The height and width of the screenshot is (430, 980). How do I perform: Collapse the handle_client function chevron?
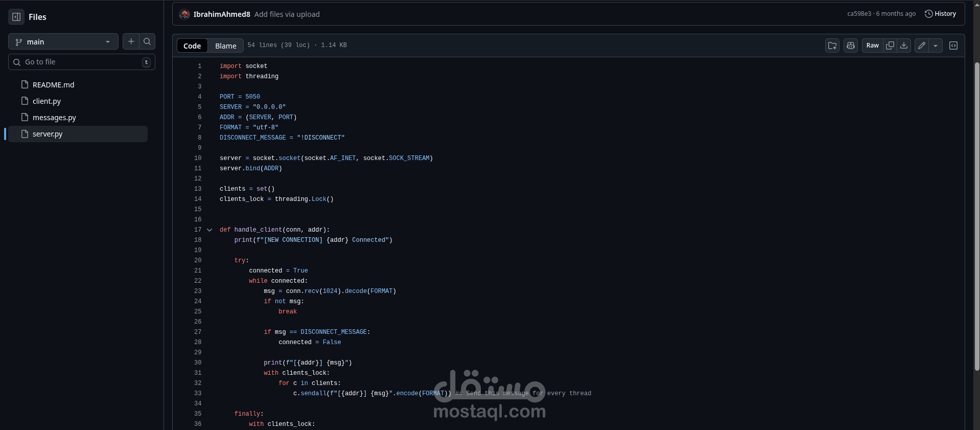(209, 230)
